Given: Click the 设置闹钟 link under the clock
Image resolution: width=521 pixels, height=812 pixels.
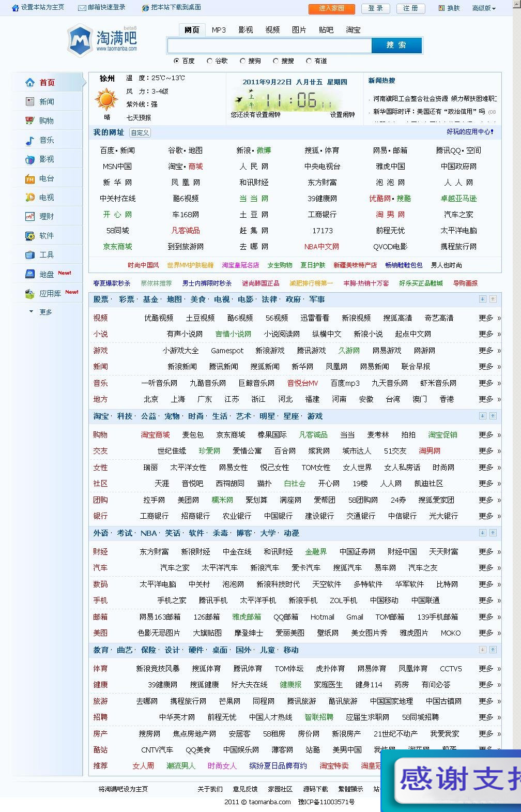Looking at the screenshot, I should [x=343, y=115].
